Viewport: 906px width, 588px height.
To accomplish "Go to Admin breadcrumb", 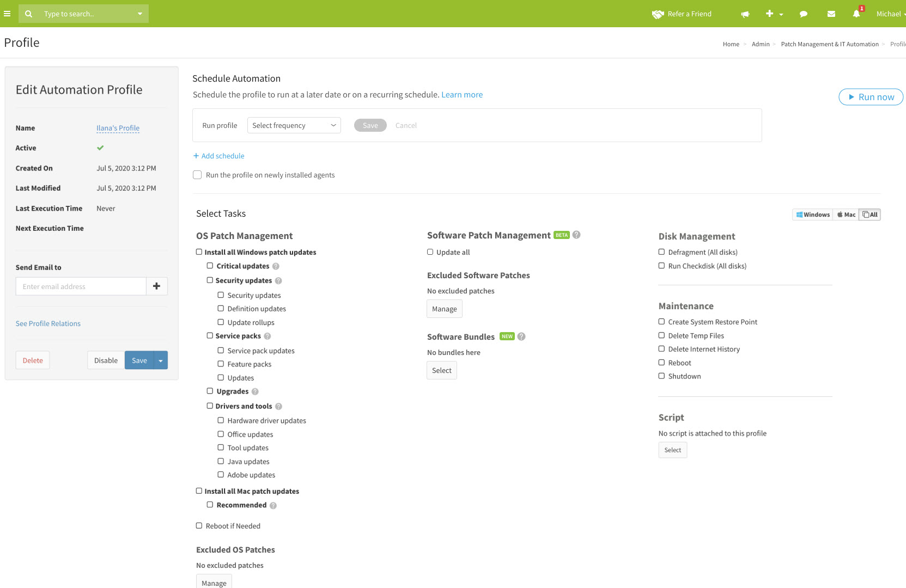I will [x=760, y=44].
